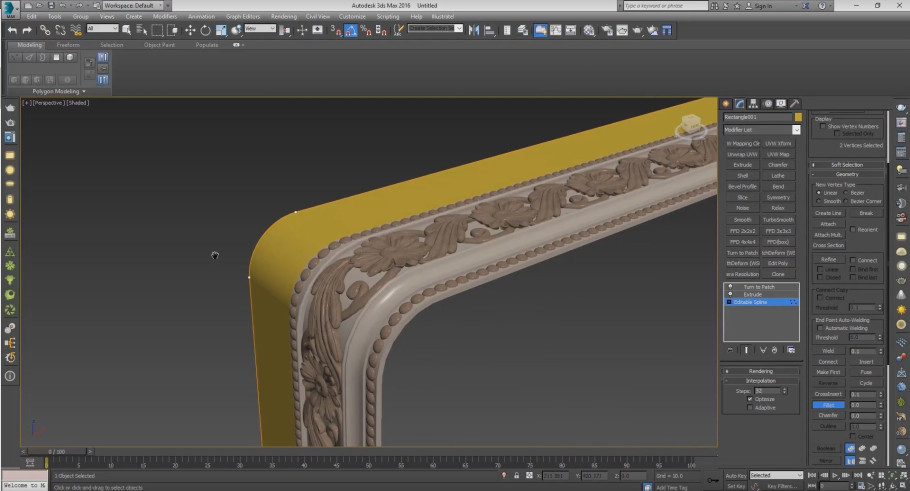Open the selection filter All dropdown
The image size is (910, 491).
coord(102,28)
